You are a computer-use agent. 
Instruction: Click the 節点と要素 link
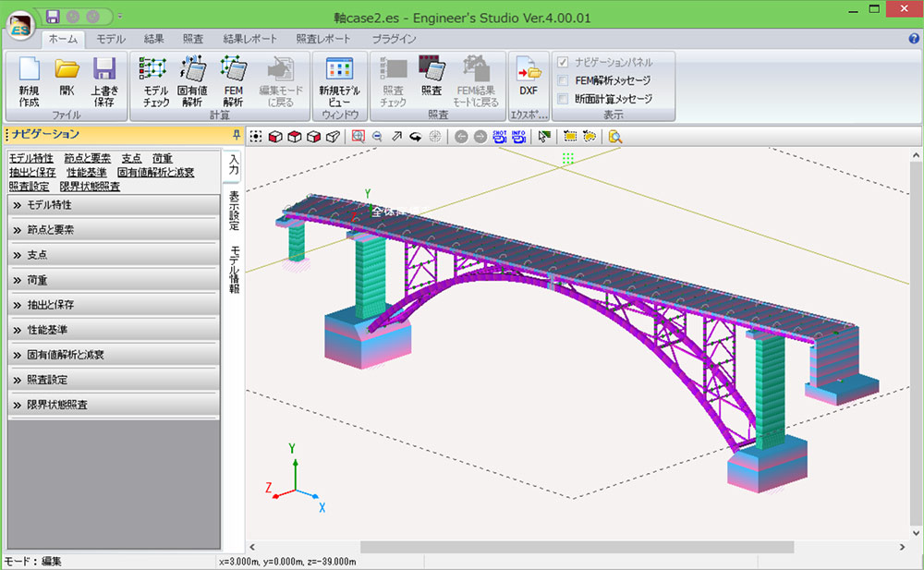pyautogui.click(x=87, y=159)
